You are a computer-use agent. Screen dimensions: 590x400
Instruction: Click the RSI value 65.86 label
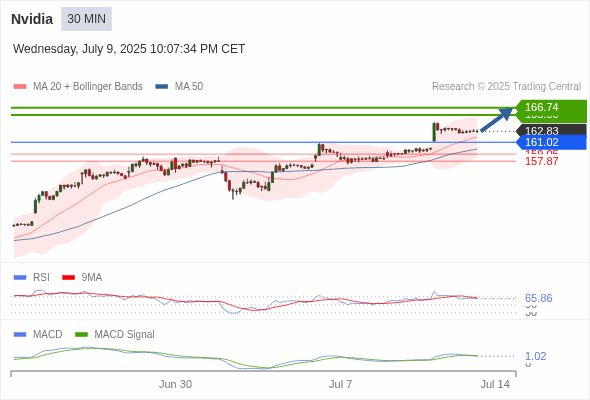[538, 298]
